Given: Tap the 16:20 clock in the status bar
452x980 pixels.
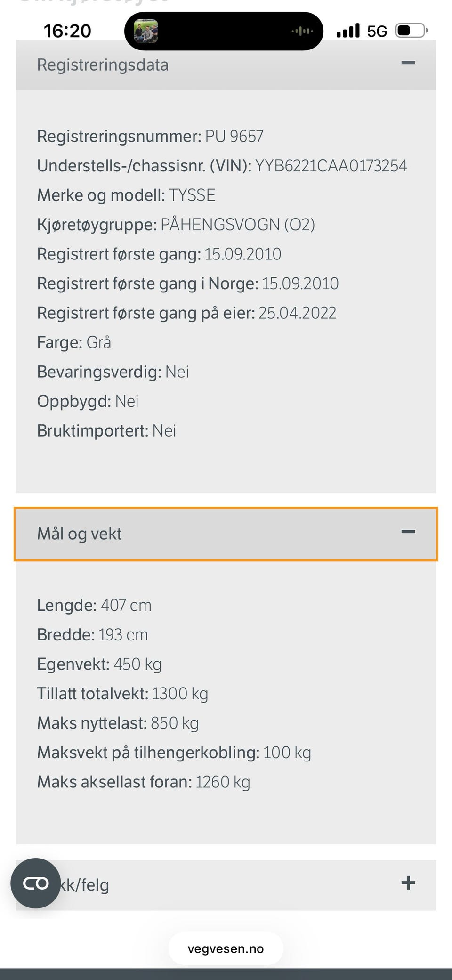Looking at the screenshot, I should pyautogui.click(x=67, y=31).
